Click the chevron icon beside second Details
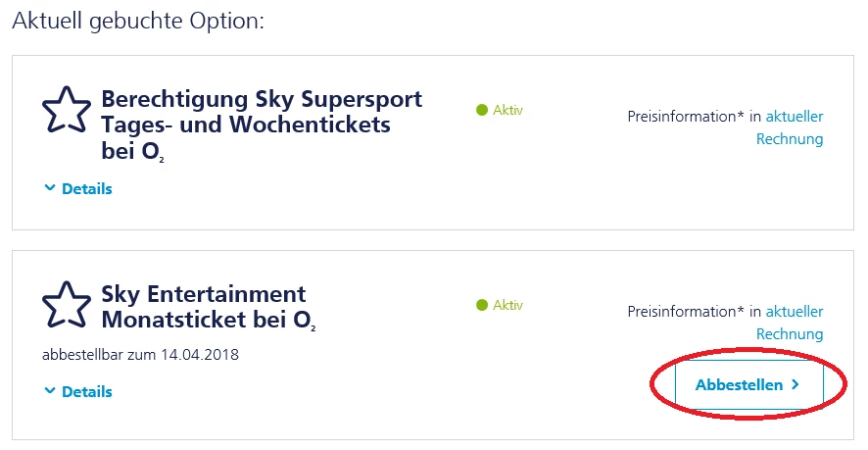The height and width of the screenshot is (450, 868). tap(50, 391)
